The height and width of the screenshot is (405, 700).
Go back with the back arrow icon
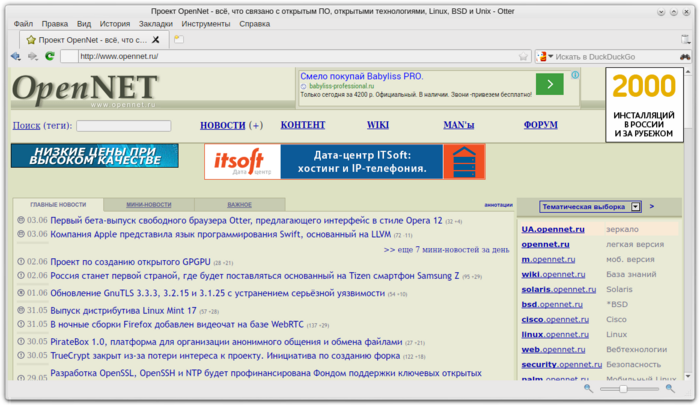tap(16, 56)
